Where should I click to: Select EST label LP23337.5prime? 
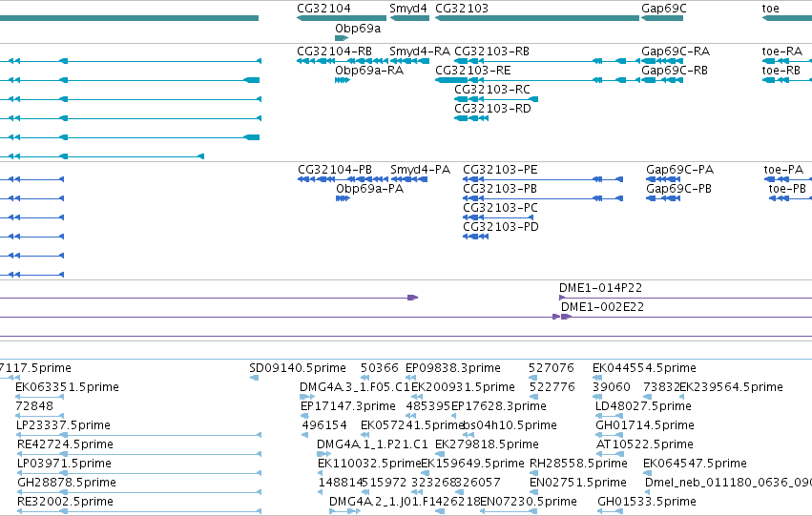(63, 425)
